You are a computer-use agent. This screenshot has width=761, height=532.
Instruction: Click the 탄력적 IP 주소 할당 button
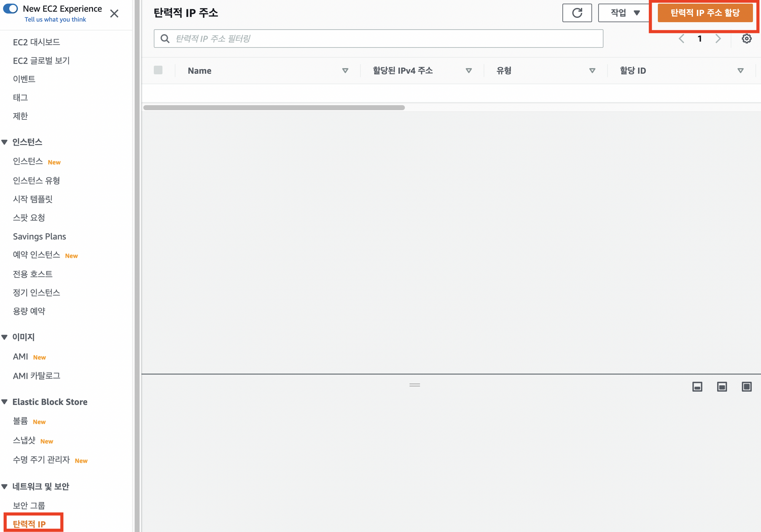(x=705, y=13)
